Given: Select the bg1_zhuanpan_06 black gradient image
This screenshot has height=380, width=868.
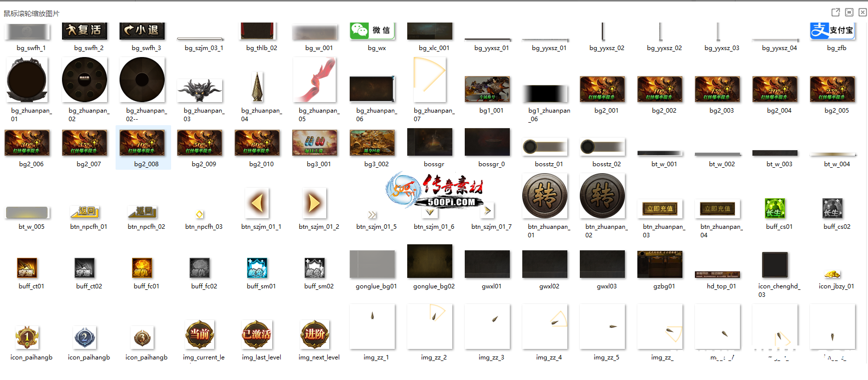Looking at the screenshot, I should (x=545, y=94).
